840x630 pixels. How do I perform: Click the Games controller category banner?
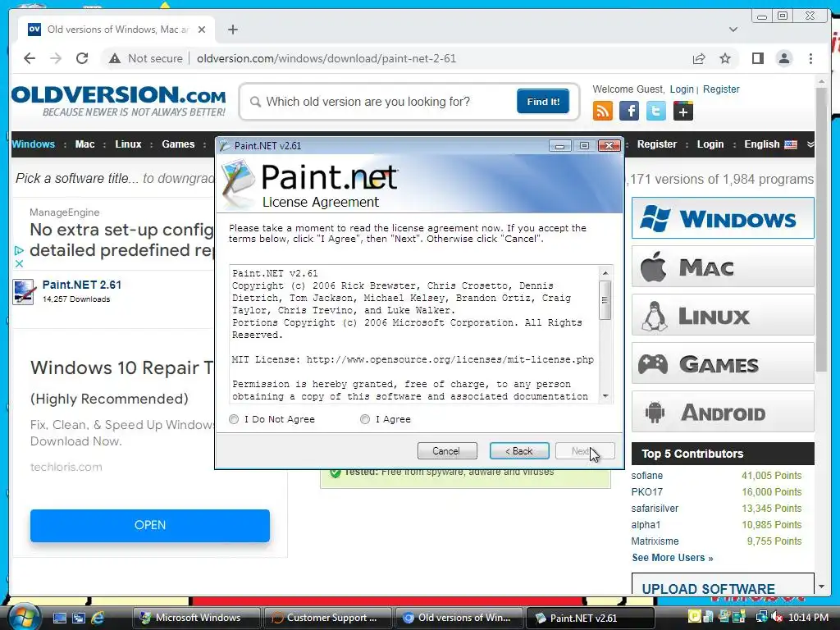723,363
